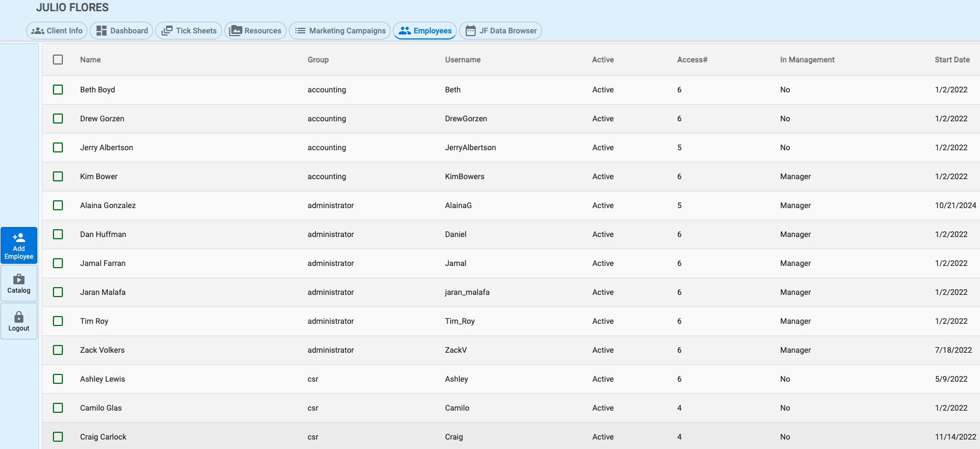Viewport: 980px width, 449px height.
Task: Click the Client Info people icon
Action: click(38, 31)
